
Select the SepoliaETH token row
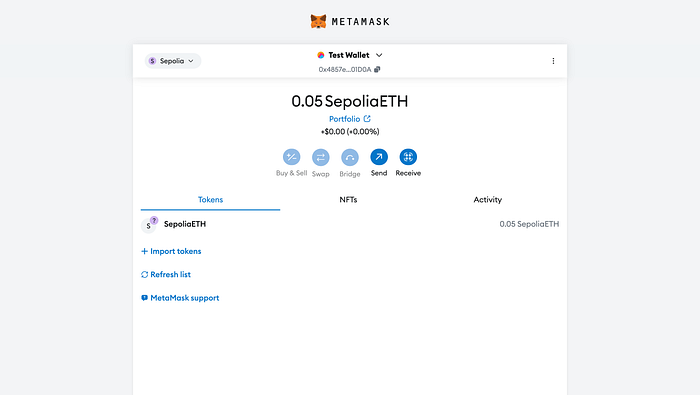(x=350, y=225)
